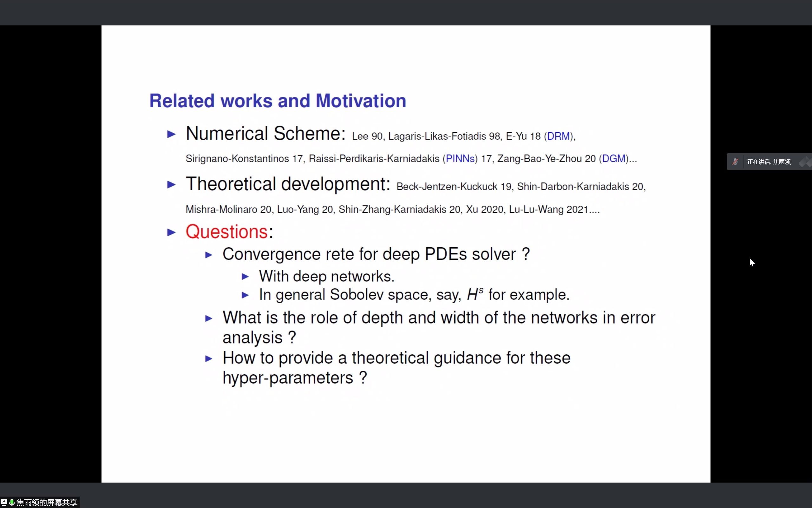The image size is (812, 508).
Task: Click the 'hyper-parameters ?' text
Action: 295,378
